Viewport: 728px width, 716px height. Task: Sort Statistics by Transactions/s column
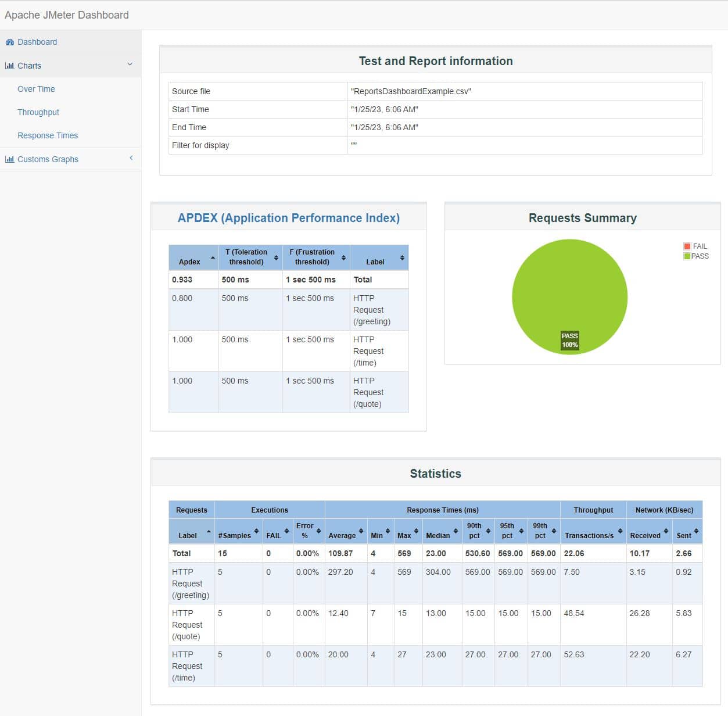click(x=593, y=531)
